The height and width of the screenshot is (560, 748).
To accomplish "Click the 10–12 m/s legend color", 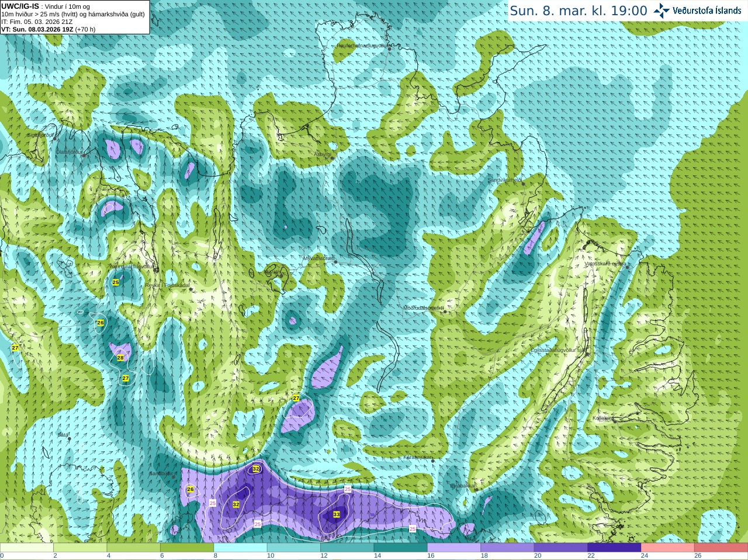I will (x=294, y=548).
